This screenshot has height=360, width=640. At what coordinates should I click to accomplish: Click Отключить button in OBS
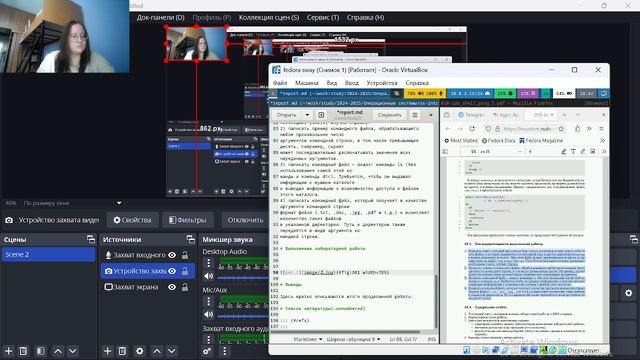[245, 220]
